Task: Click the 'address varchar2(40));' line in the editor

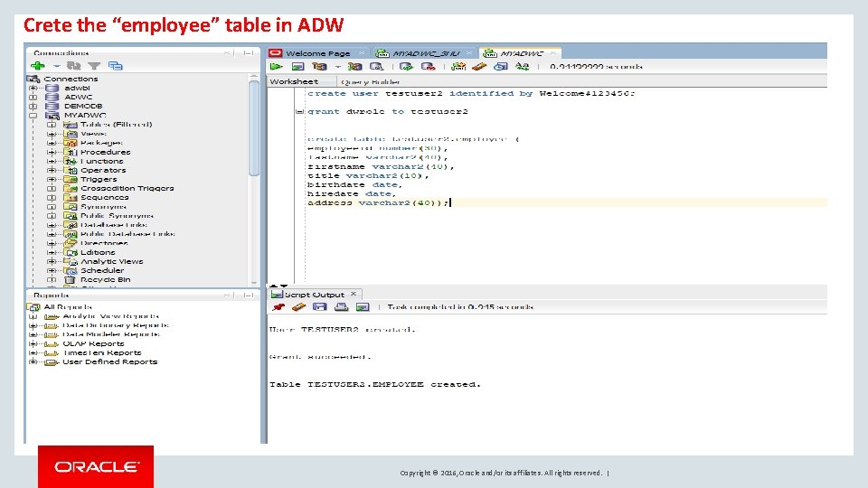Action: pyautogui.click(x=378, y=203)
